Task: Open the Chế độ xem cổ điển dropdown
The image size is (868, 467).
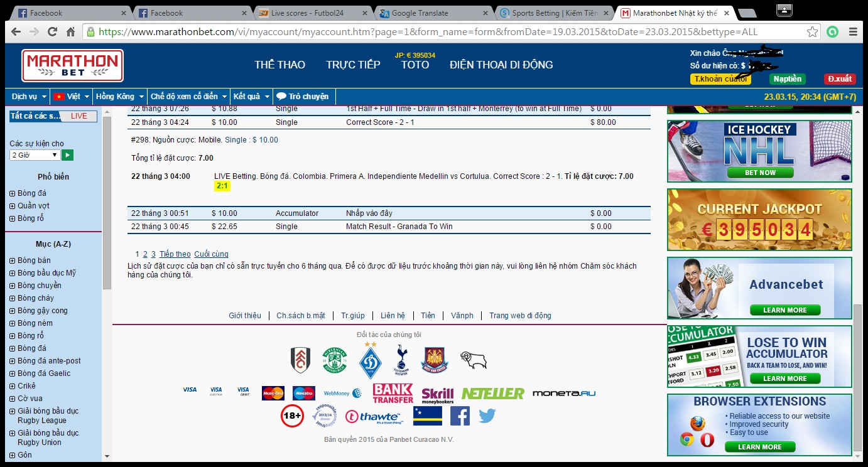Action: tap(189, 97)
